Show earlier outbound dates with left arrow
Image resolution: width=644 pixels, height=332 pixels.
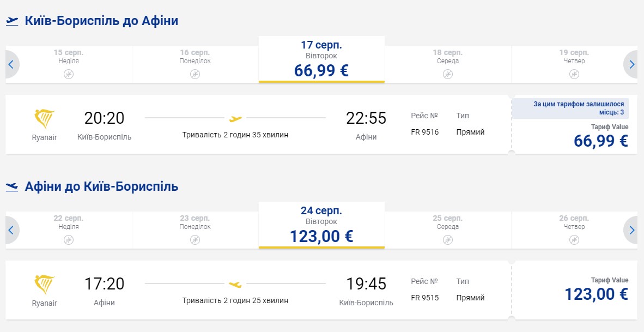tap(11, 64)
